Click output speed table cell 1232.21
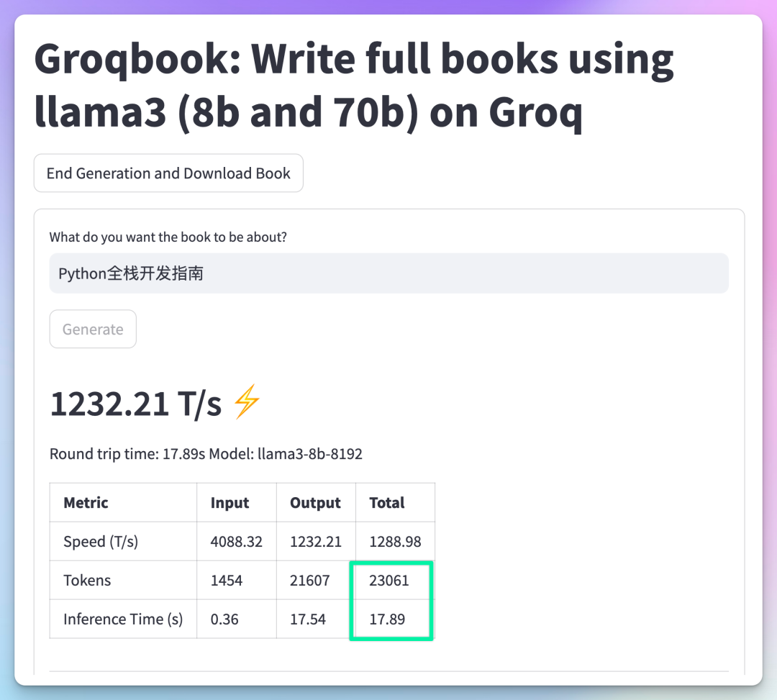 click(316, 541)
